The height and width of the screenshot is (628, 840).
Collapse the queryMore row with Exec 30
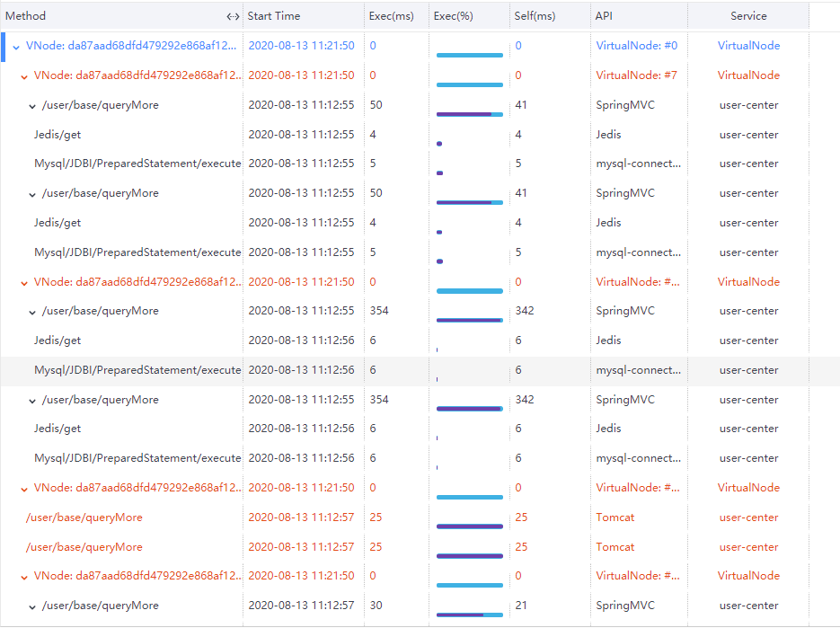point(32,606)
